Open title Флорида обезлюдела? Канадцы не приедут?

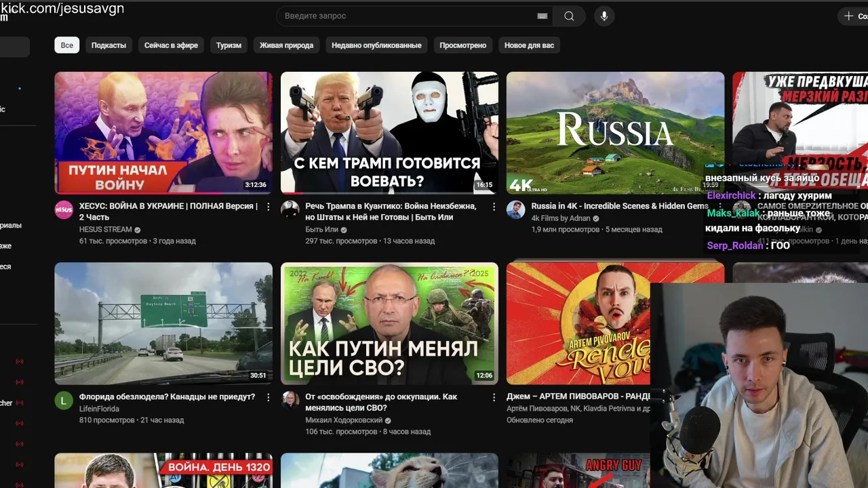pos(167,396)
